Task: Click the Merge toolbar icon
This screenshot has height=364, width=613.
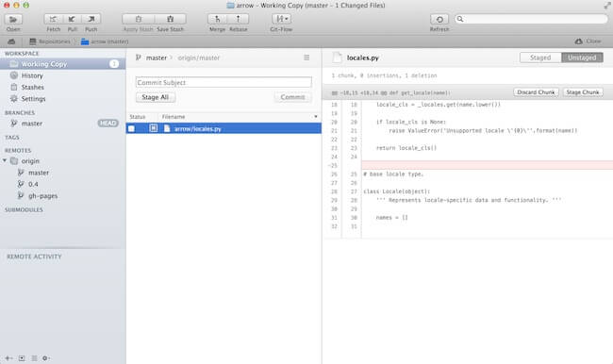Action: coord(217,19)
